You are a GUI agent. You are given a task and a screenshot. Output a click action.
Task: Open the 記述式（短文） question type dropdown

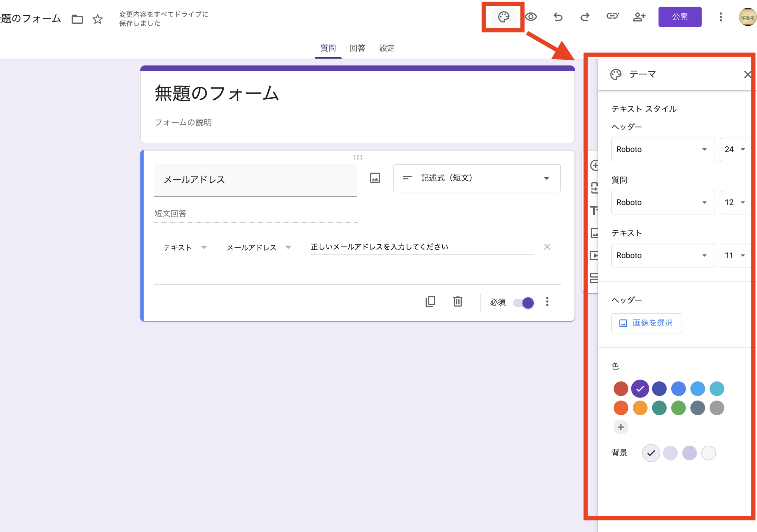point(477,178)
